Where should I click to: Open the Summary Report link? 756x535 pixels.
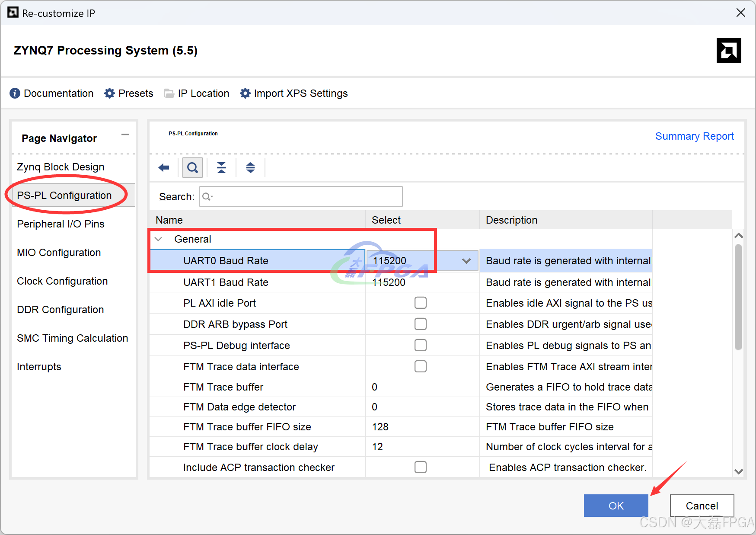pos(695,136)
